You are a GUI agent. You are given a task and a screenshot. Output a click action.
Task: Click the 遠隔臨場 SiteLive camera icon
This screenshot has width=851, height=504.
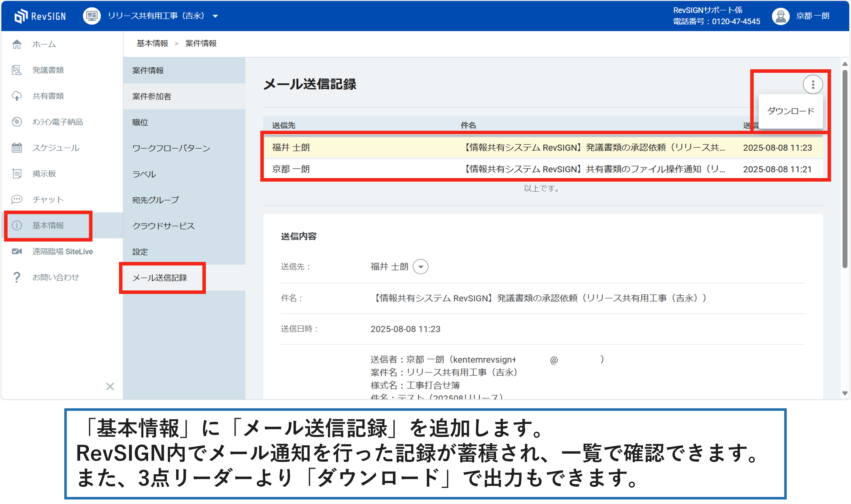(17, 251)
